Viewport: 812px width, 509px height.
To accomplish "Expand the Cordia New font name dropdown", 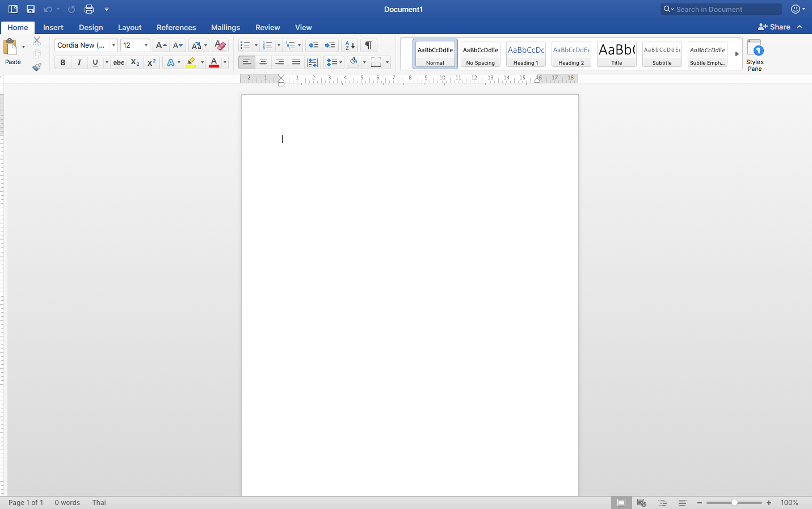I will pos(113,45).
